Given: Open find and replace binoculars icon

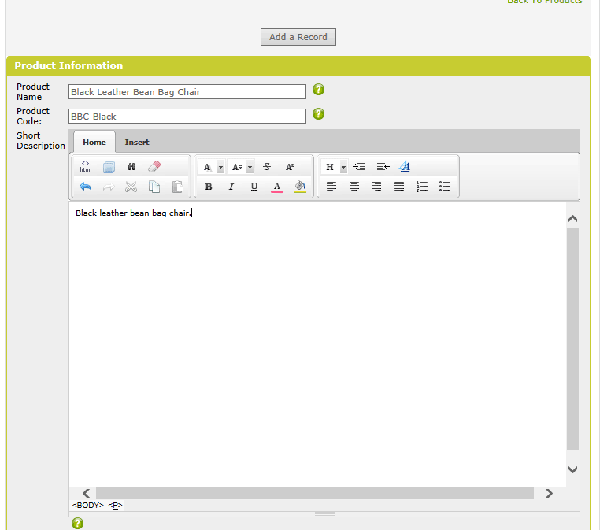Looking at the screenshot, I should click(131, 167).
